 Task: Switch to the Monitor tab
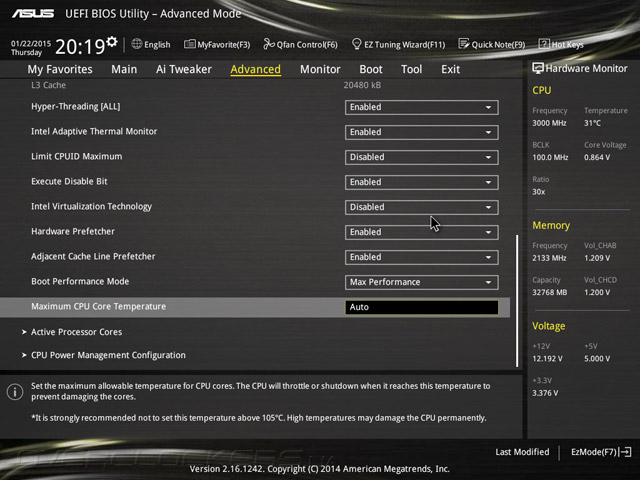click(x=320, y=69)
